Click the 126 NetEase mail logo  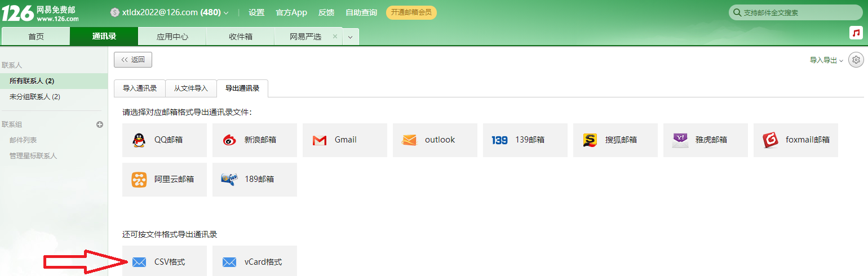tap(39, 14)
